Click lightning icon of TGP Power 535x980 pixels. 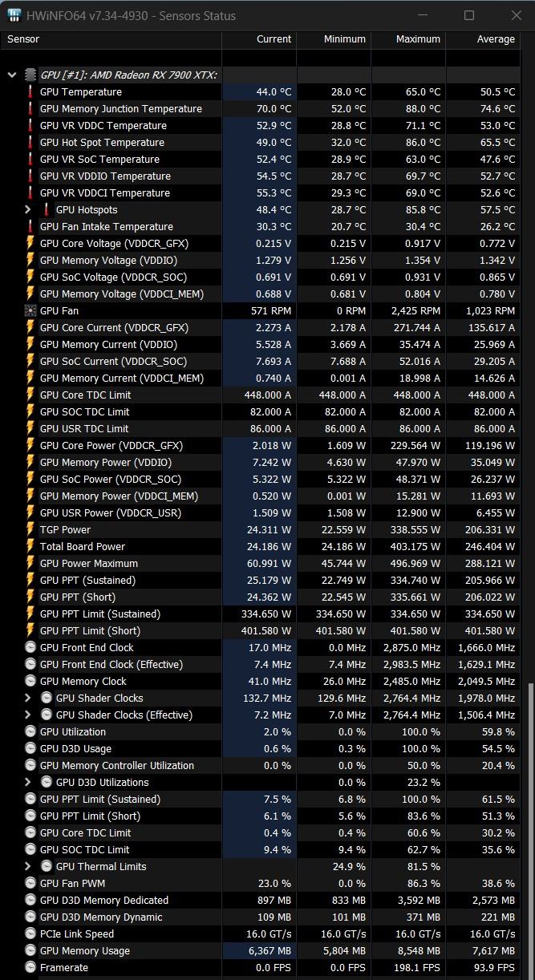pyautogui.click(x=30, y=529)
